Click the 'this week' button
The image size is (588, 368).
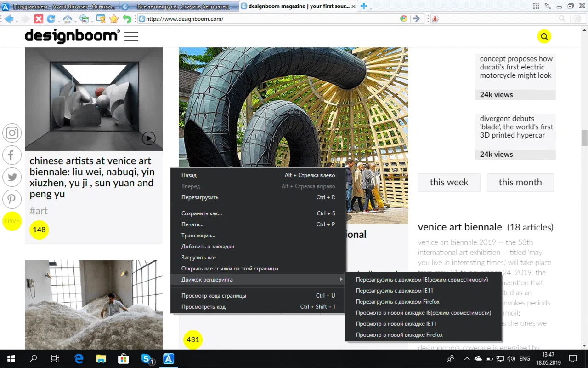tap(449, 183)
